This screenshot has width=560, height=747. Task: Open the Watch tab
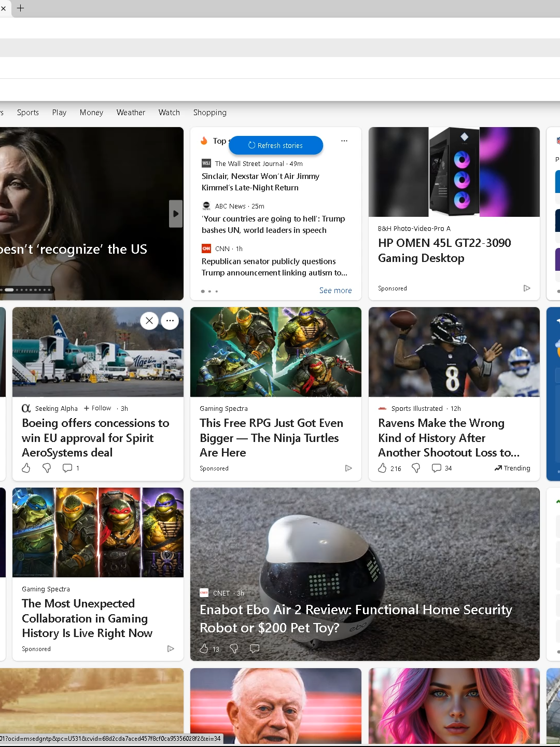click(169, 113)
